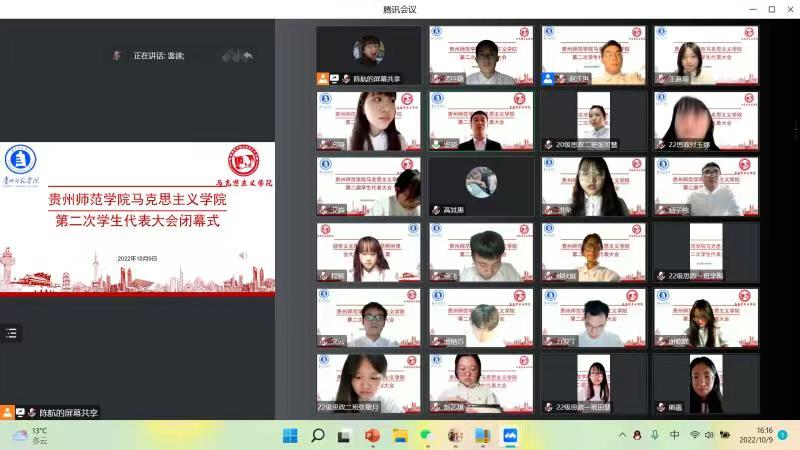Click the screen-share icon on bottom-left share label
Screen dimensions: 800x450
20,412
